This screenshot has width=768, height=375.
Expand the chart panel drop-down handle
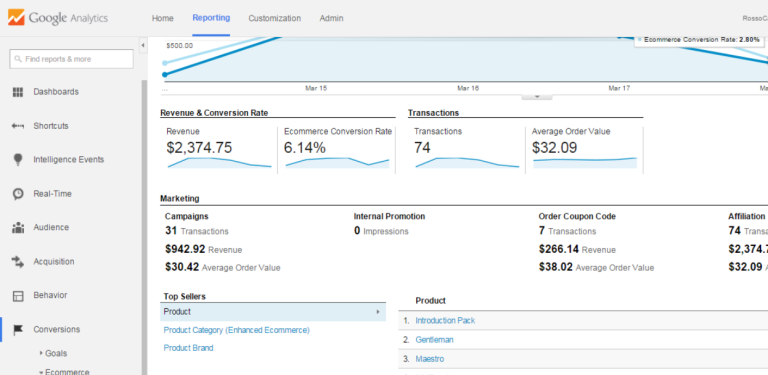[537, 97]
